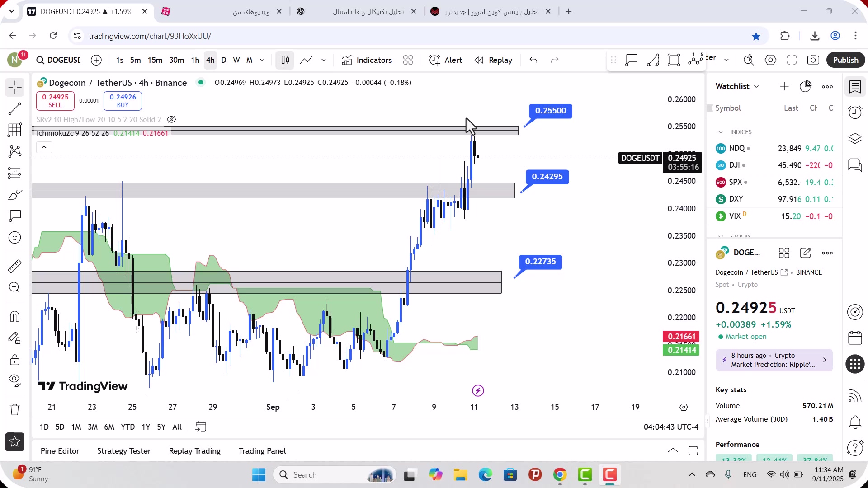The image size is (868, 488).
Task: Toggle magnet mode
Action: (x=14, y=316)
